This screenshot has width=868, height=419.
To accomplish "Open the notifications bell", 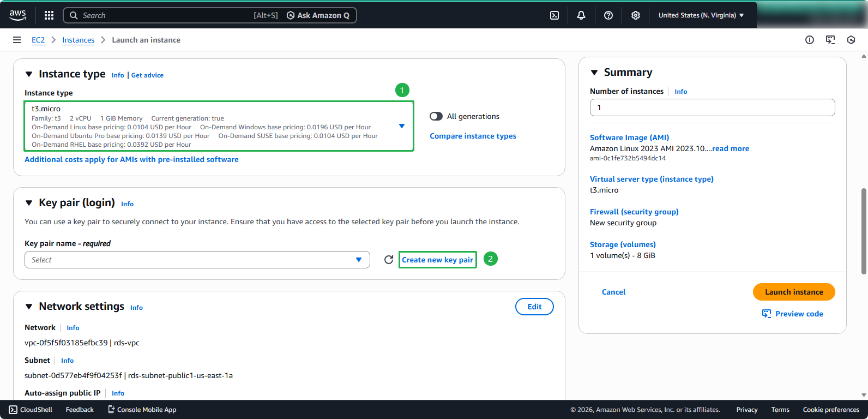I will pos(581,15).
